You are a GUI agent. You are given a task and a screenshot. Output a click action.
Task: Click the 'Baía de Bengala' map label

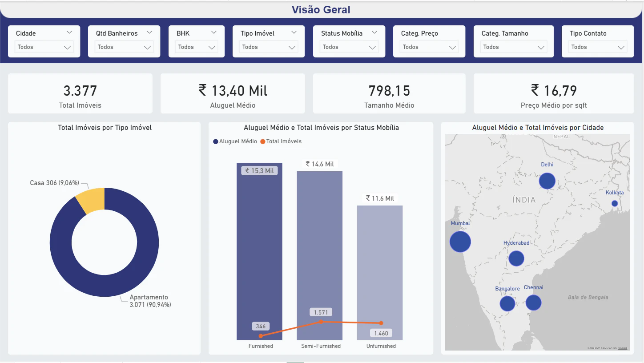588,297
